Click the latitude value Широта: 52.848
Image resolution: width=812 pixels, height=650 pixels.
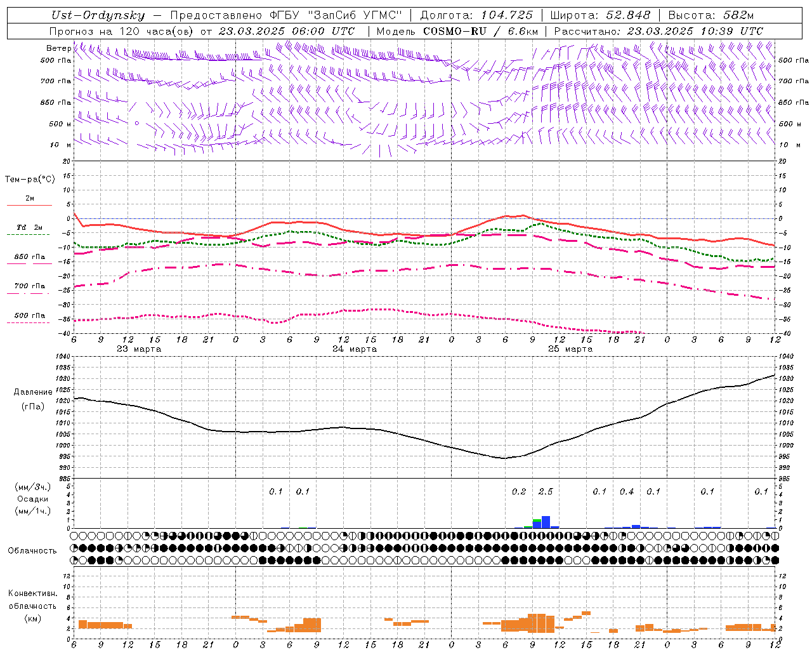[600, 15]
